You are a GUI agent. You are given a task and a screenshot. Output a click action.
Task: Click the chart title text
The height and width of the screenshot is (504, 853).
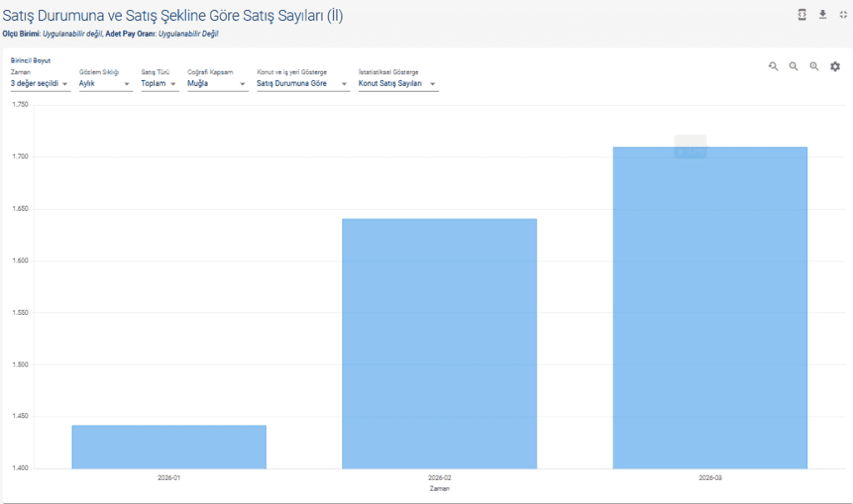[x=173, y=16]
